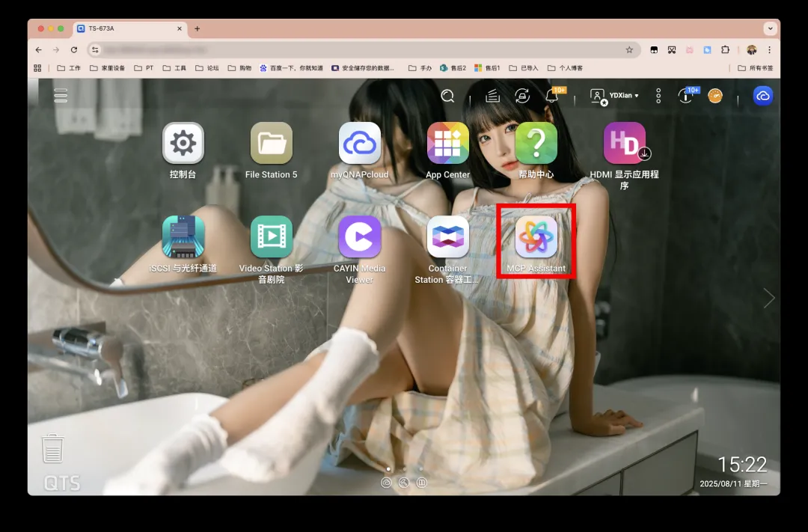
Task: Open the MCP Assistant app
Action: 536,238
